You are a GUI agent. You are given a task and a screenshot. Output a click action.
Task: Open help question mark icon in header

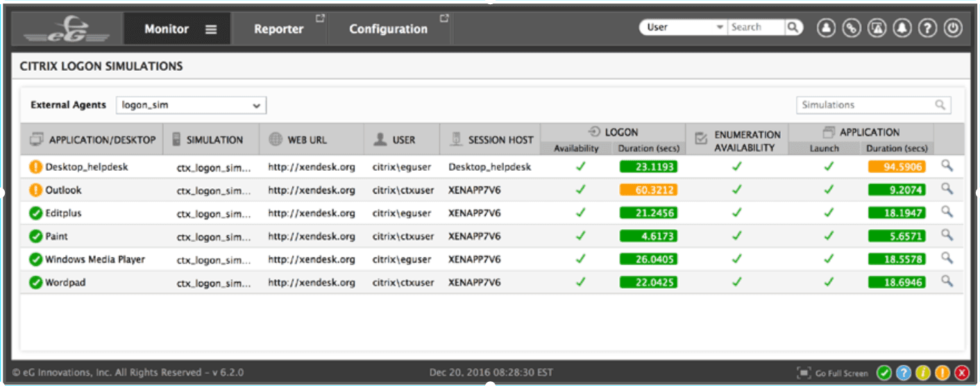(928, 28)
